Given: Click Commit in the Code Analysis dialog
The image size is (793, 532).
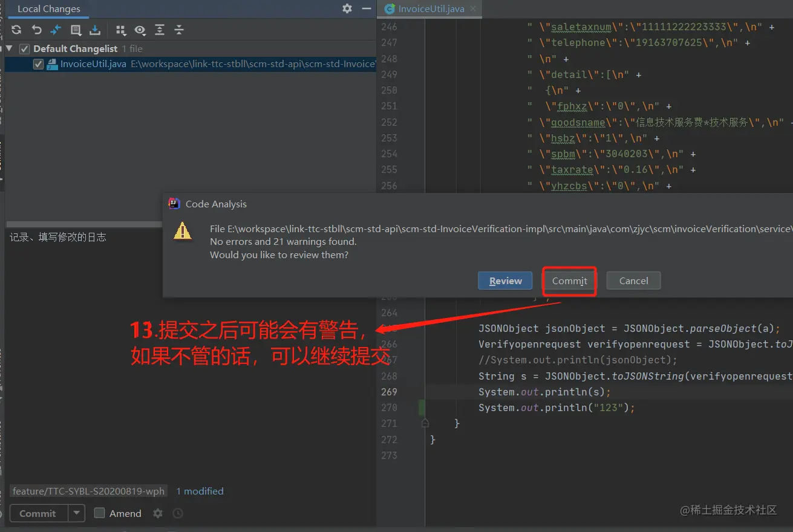Looking at the screenshot, I should click(x=569, y=281).
